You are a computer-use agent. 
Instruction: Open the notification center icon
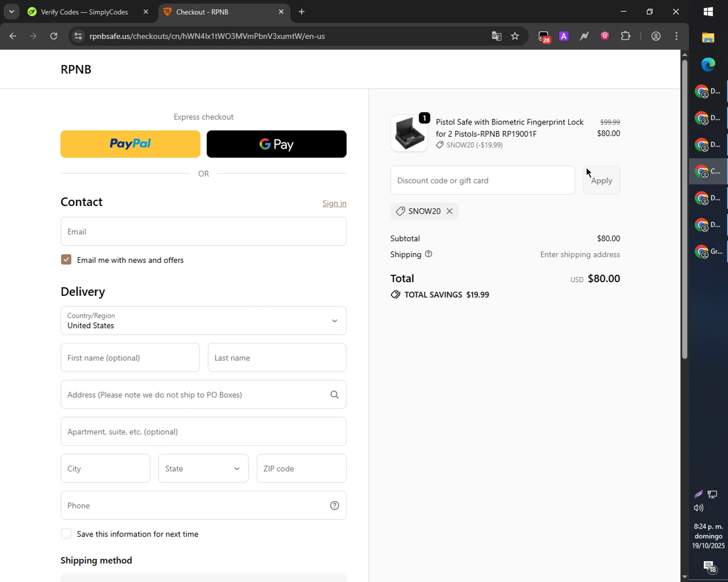(x=709, y=566)
